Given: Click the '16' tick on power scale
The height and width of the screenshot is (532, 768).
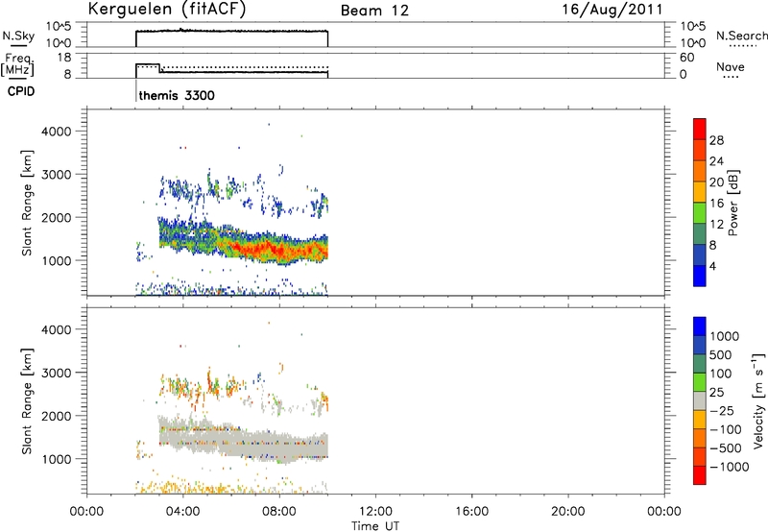Looking at the screenshot, I should pyautogui.click(x=716, y=204).
